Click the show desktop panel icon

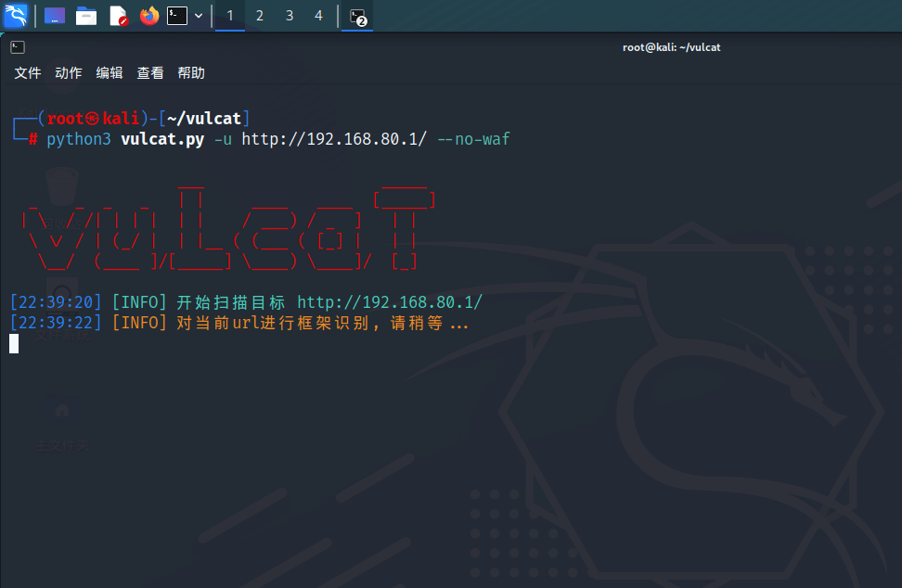point(55,16)
